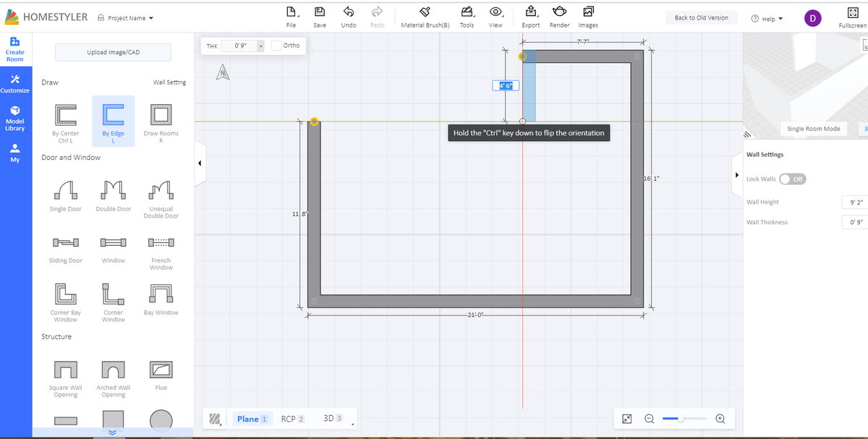The width and height of the screenshot is (868, 439).
Task: Open the Model Library sidebar panel
Action: 15,119
